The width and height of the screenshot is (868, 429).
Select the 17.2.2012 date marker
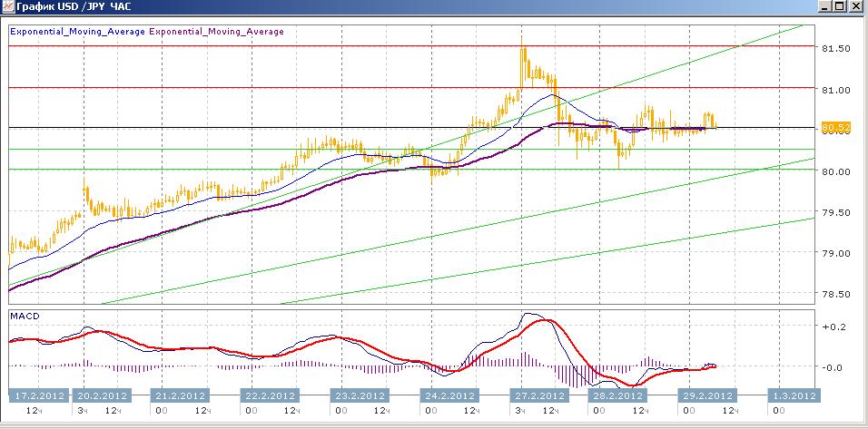[x=39, y=395]
